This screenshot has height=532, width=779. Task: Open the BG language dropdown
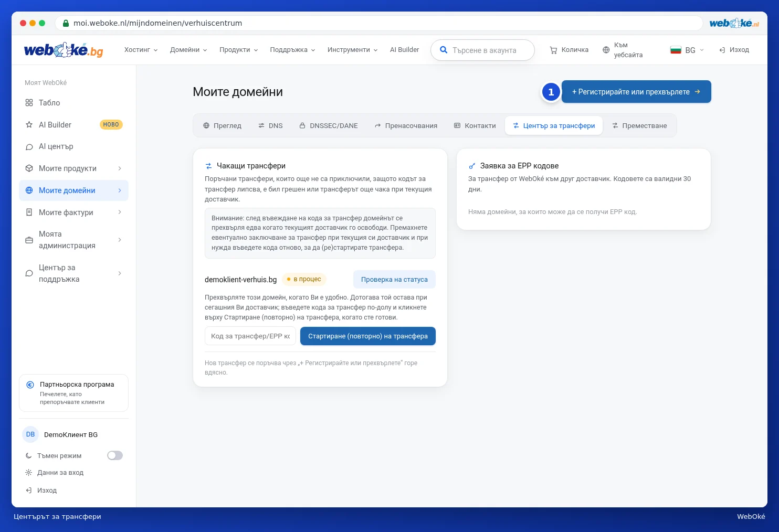pyautogui.click(x=687, y=50)
